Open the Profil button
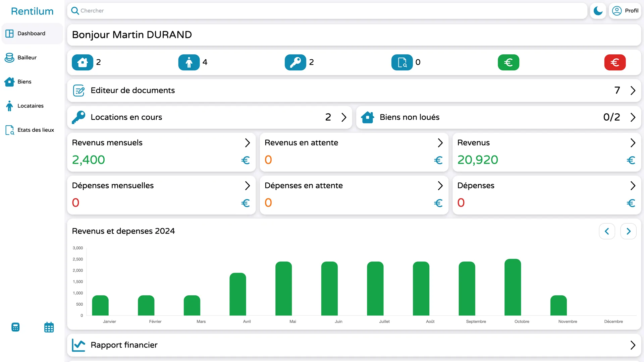644x362 pixels. point(625,11)
